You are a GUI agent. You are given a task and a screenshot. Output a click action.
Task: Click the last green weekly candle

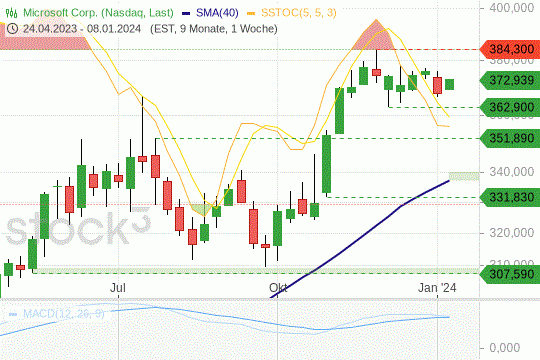click(449, 84)
